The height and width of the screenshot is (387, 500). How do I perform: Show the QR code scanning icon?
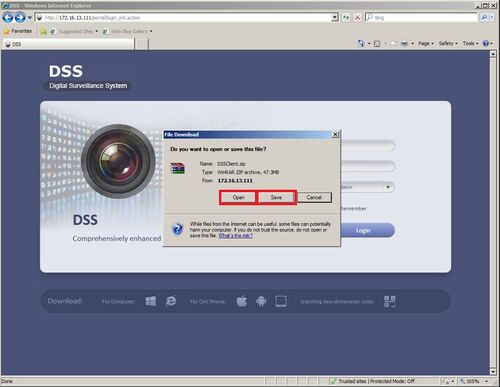[x=390, y=301]
